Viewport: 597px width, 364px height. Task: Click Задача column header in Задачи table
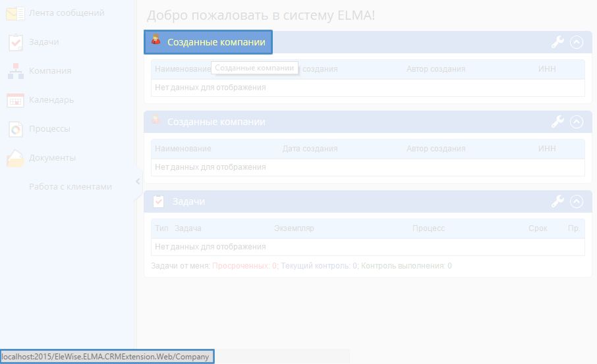188,228
